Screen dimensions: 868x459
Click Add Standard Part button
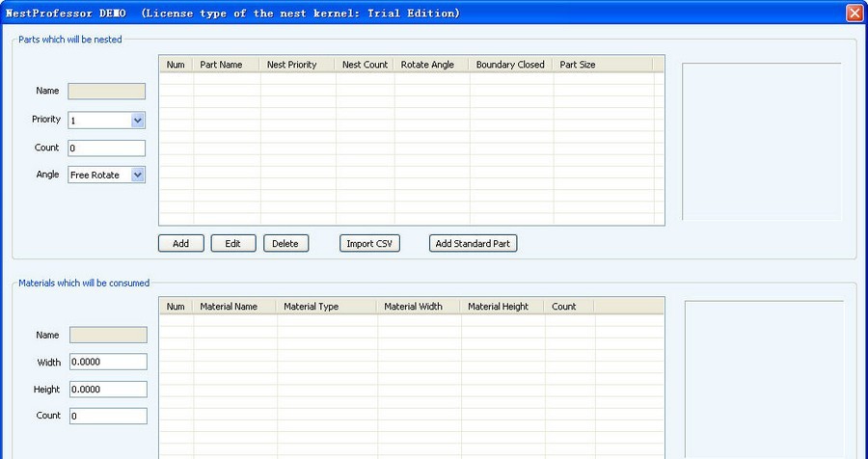473,244
